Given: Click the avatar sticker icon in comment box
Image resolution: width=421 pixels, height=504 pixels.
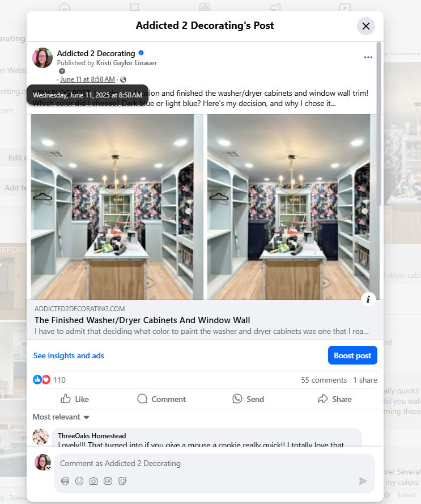Looking at the screenshot, I should pos(65,481).
